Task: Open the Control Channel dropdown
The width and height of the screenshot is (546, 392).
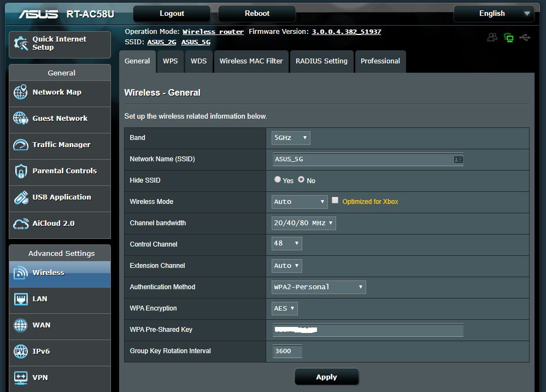Action: [x=286, y=243]
